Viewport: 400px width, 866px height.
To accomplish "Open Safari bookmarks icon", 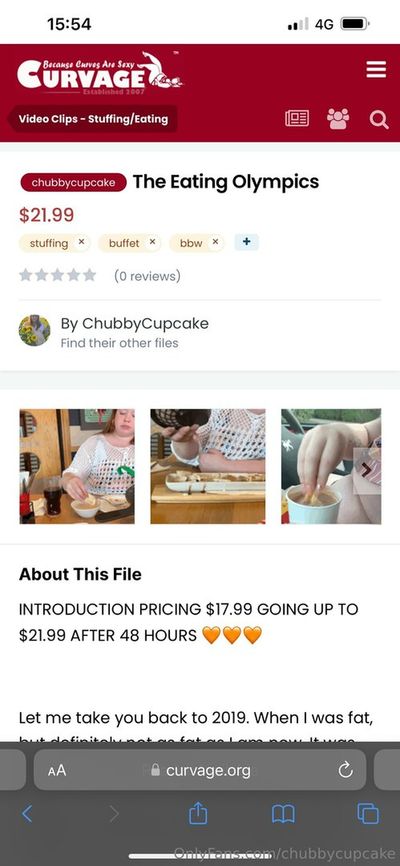I will [x=283, y=814].
